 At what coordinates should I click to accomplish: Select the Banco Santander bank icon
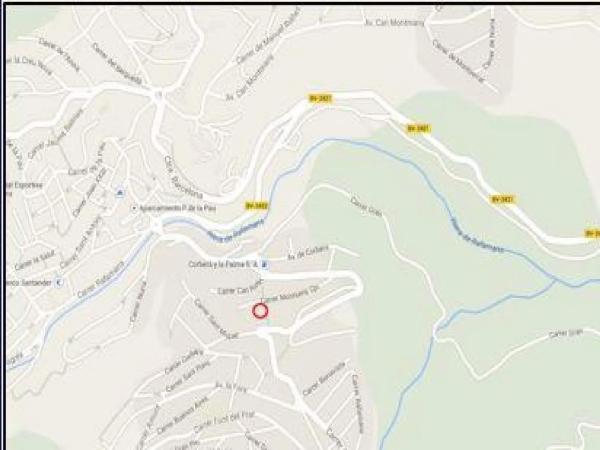pyautogui.click(x=59, y=283)
